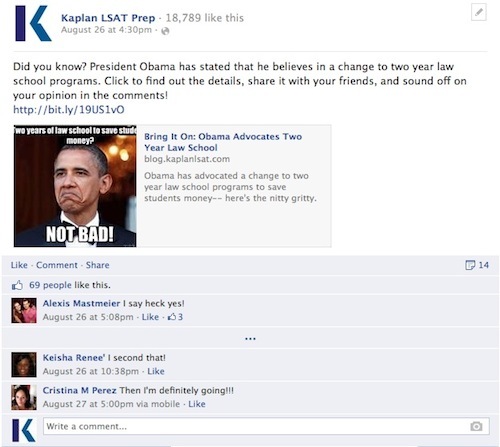Expand hidden comments via three dots
The height and width of the screenshot is (447, 500).
250,339
